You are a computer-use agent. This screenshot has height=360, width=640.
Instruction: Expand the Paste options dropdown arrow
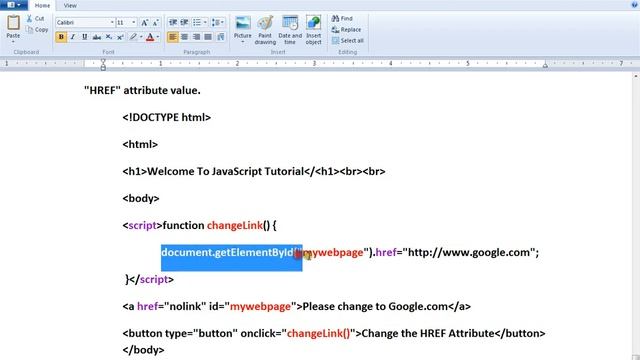coord(13,42)
